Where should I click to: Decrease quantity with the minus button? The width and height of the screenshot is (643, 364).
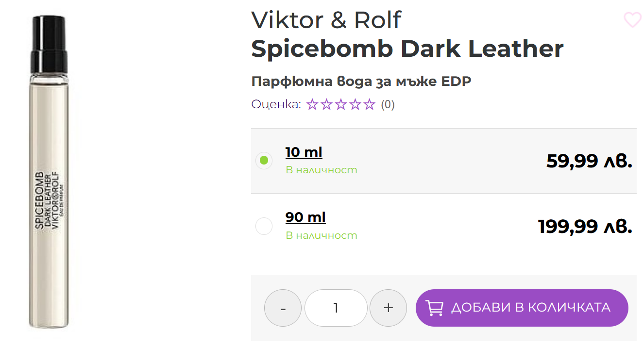click(283, 308)
